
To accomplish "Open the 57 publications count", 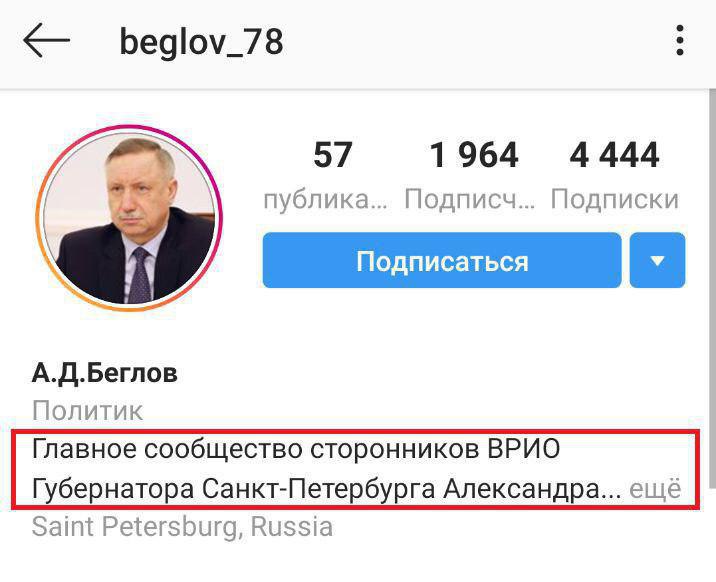I will [x=332, y=155].
